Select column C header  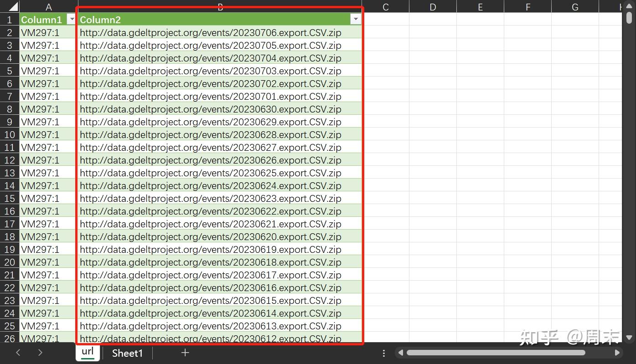click(386, 7)
